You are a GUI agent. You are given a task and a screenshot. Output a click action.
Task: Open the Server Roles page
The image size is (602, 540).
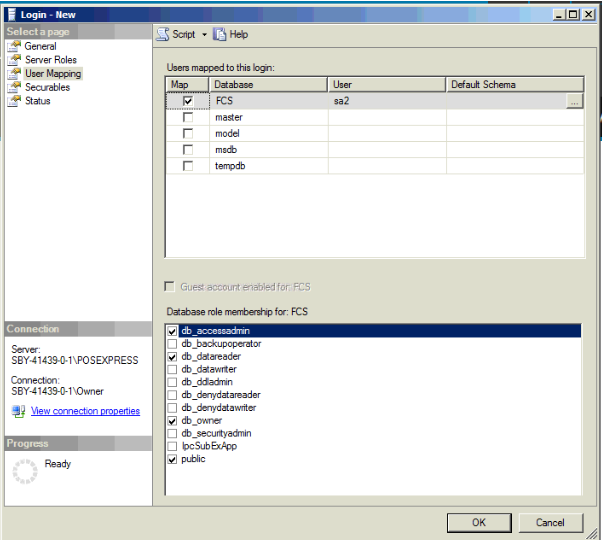50,60
